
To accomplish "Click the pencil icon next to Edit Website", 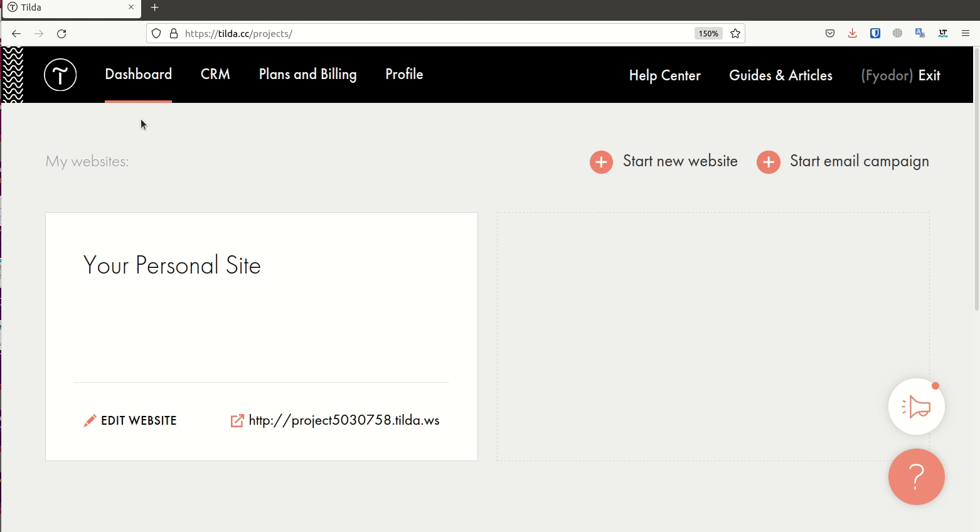I will (x=90, y=420).
